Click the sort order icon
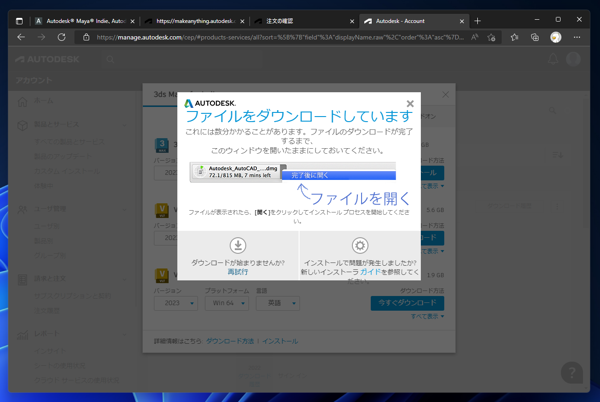600x402 pixels. coord(558,155)
